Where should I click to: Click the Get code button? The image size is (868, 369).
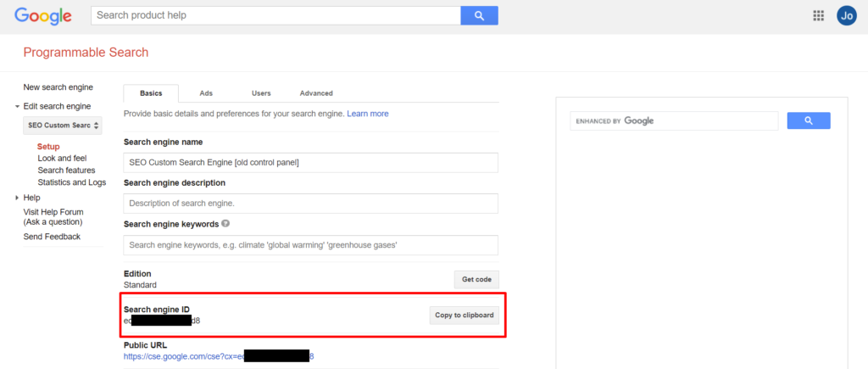point(476,279)
